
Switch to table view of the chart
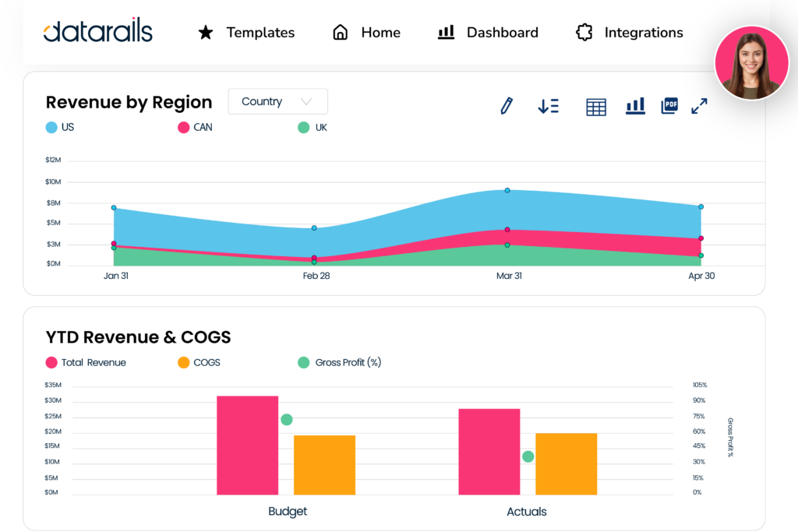(595, 107)
